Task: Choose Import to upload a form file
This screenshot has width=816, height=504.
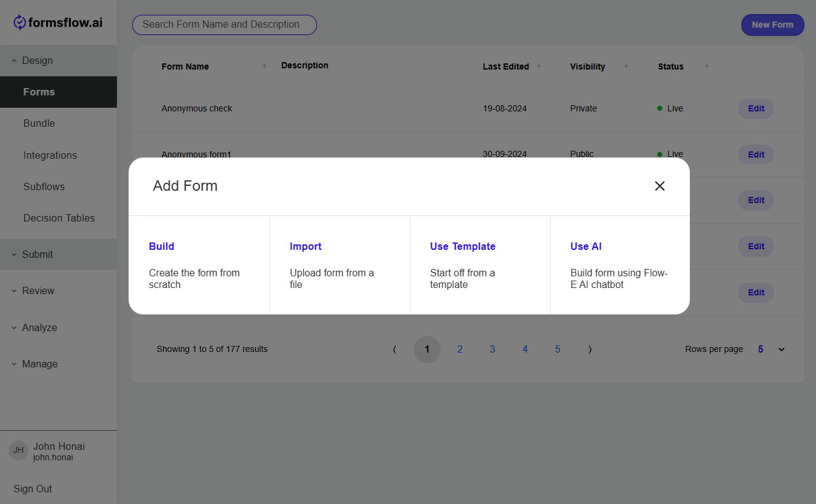Action: coord(340,265)
